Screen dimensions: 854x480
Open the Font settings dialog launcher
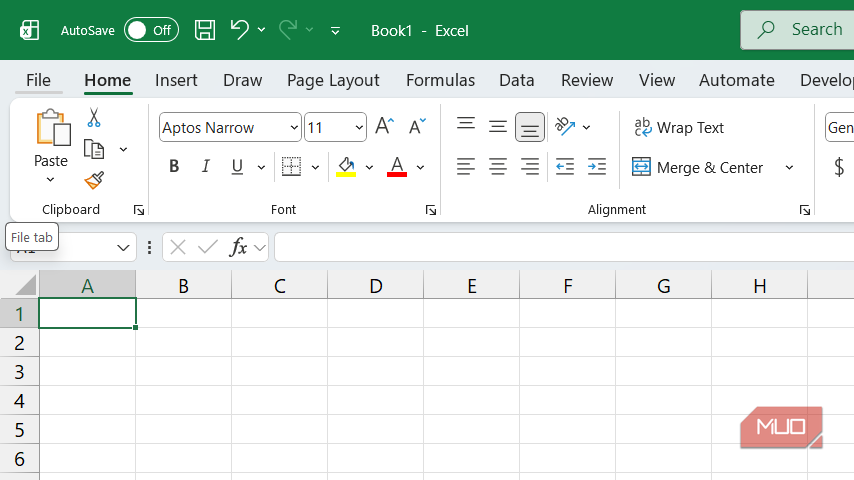(x=431, y=210)
